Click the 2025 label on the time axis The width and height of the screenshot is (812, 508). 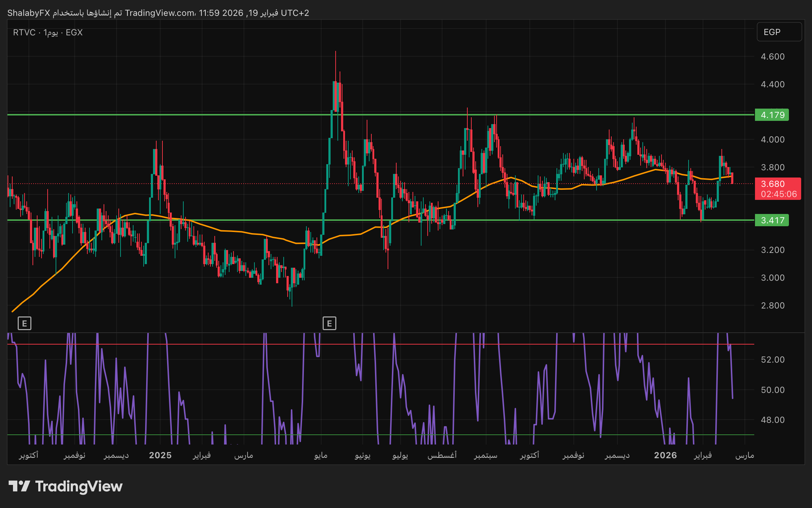tap(160, 455)
